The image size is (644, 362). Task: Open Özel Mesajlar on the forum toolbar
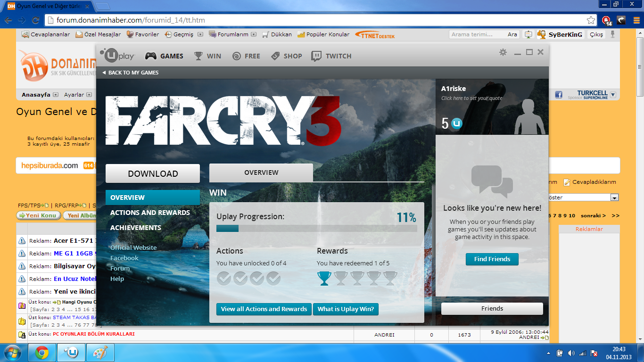pyautogui.click(x=98, y=34)
